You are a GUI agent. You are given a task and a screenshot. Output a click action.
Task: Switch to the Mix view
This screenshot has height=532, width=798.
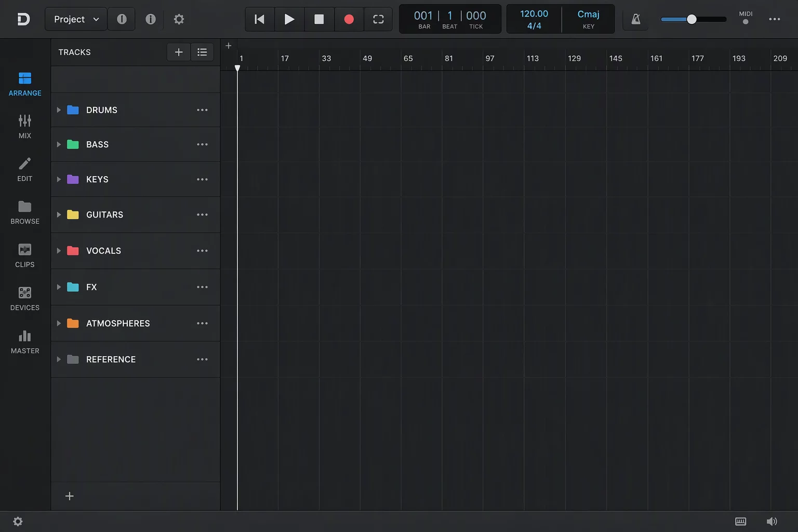(x=25, y=127)
